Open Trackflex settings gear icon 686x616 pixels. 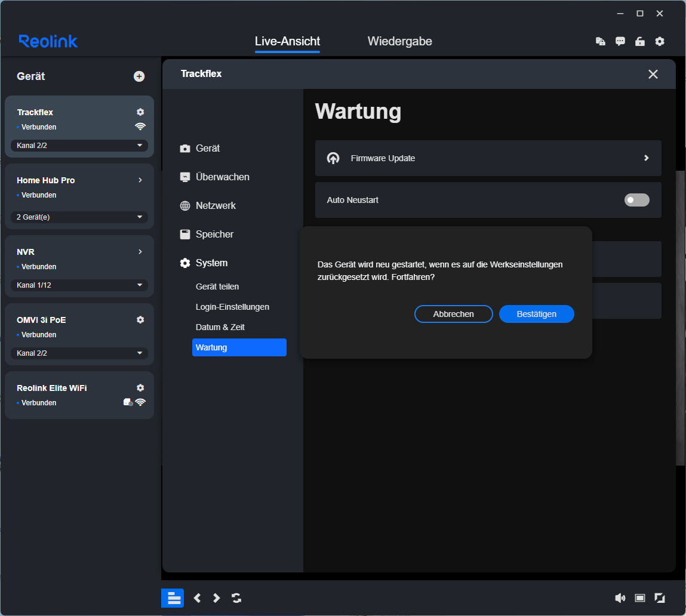point(140,112)
